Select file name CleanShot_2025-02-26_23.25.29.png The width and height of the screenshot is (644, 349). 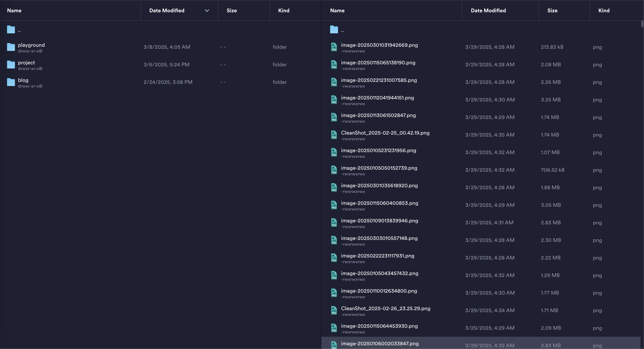[x=385, y=308]
